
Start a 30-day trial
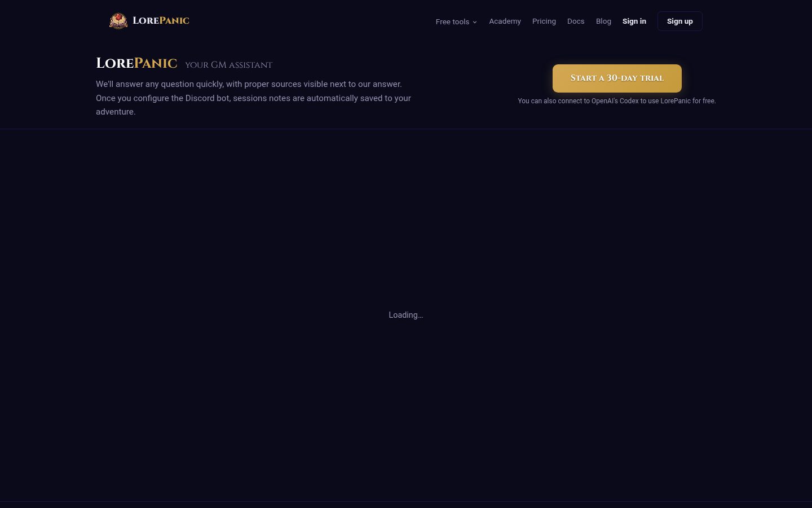(x=617, y=78)
